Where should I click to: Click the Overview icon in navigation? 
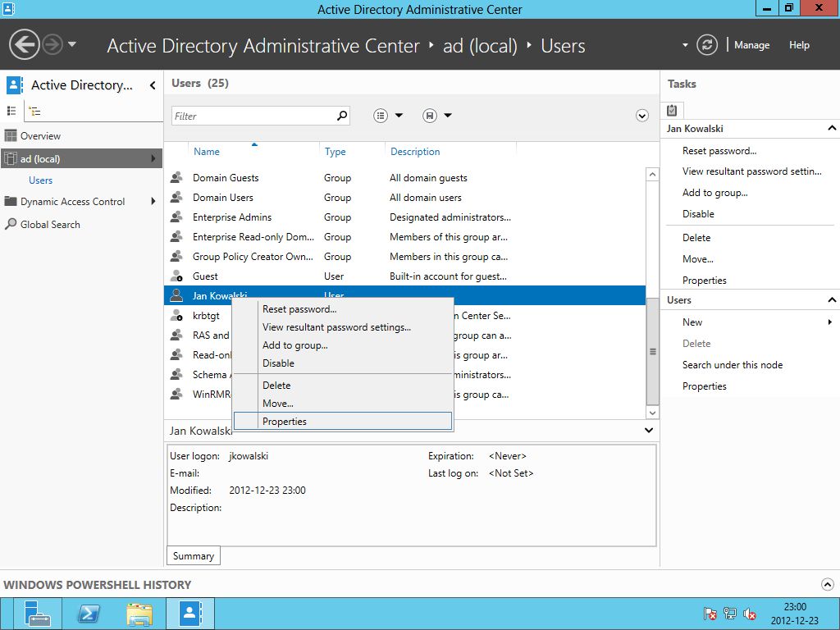[x=10, y=135]
